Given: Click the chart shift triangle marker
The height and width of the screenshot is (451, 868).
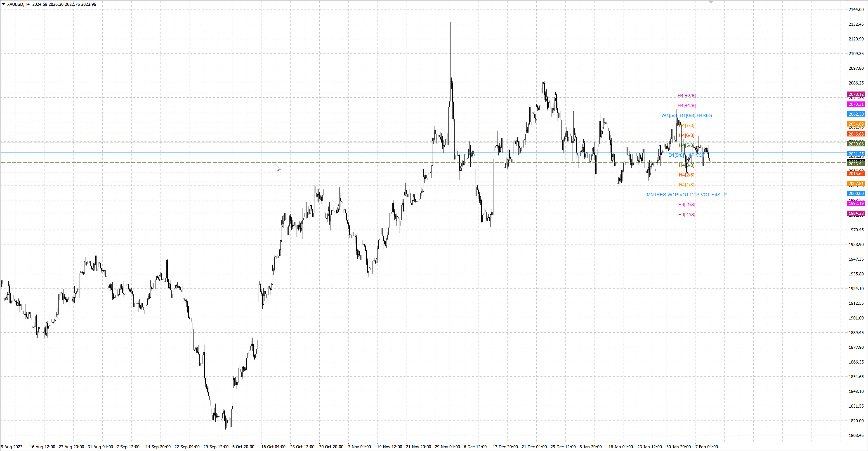Looking at the screenshot, I should [x=711, y=2].
